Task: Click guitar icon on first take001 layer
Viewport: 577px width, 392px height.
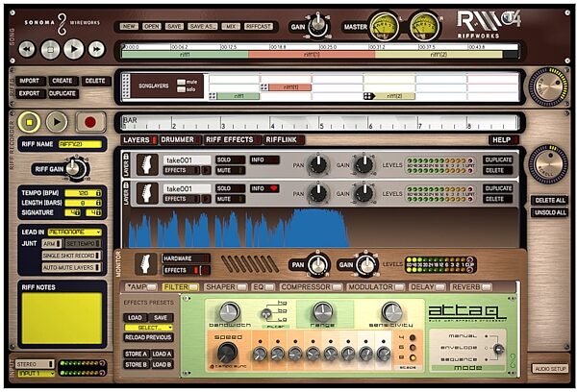Action: click(x=147, y=164)
